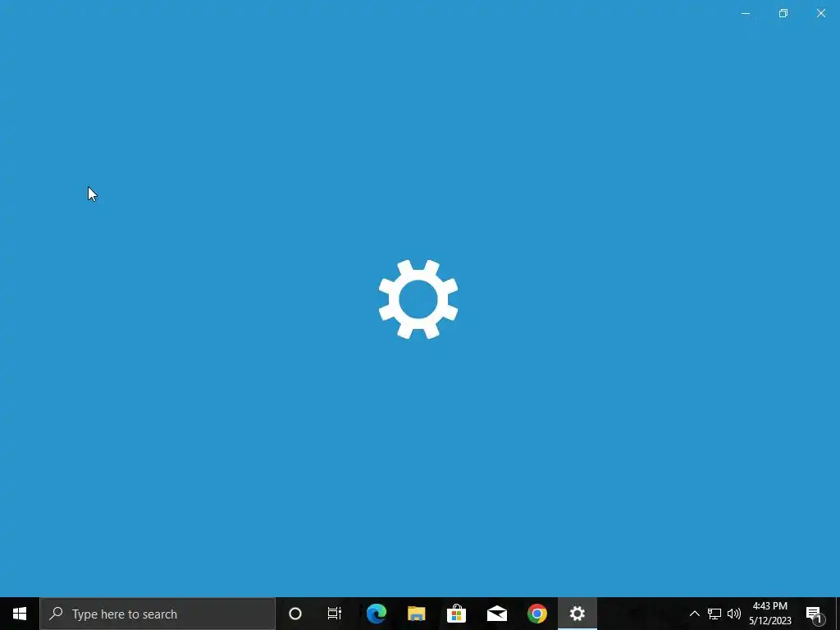
Task: Minimize the Settings window
Action: [x=746, y=13]
